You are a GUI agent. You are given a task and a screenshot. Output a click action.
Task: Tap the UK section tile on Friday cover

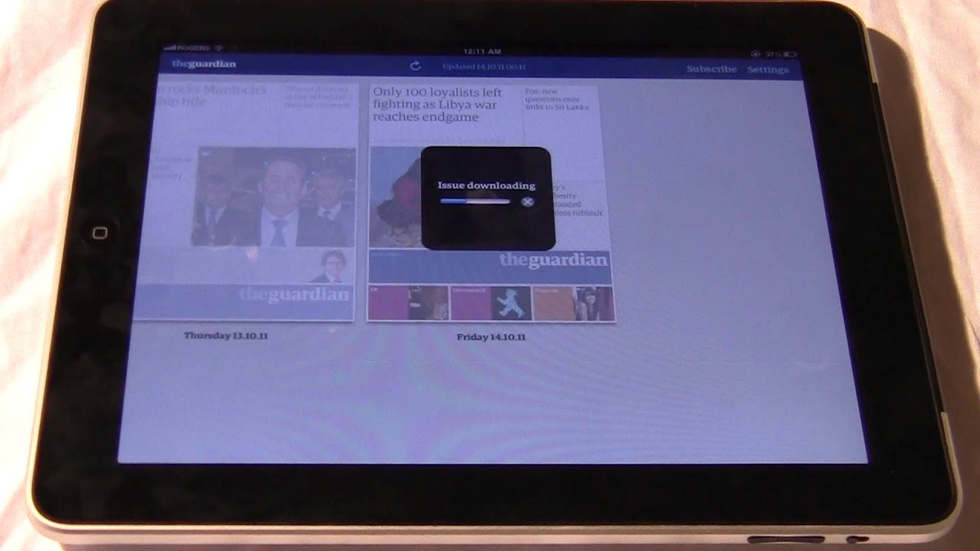coord(408,303)
